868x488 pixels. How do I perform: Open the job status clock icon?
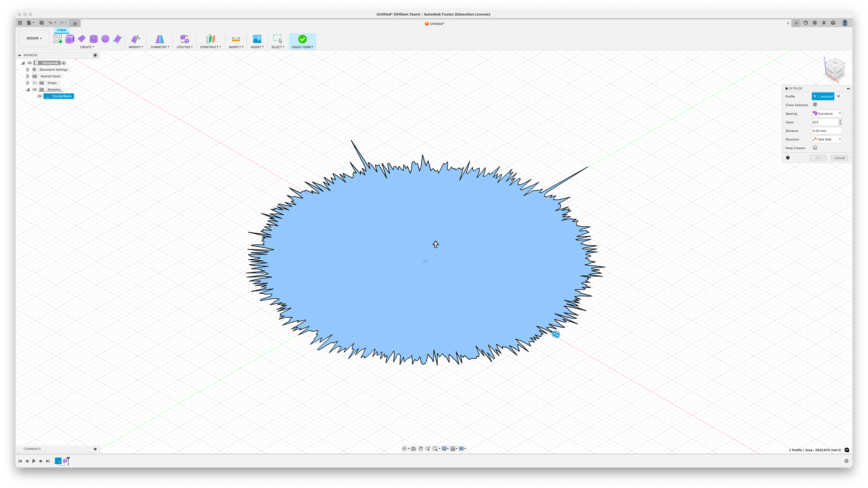pos(815,23)
